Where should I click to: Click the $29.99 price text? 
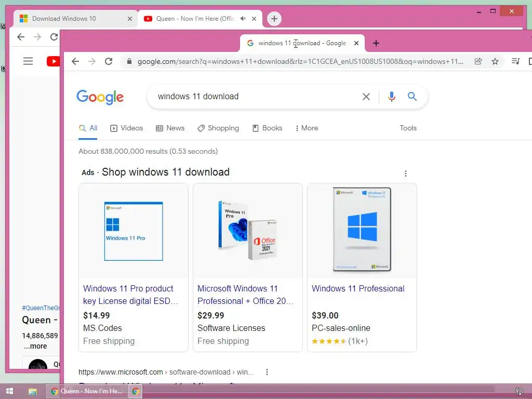pos(211,315)
